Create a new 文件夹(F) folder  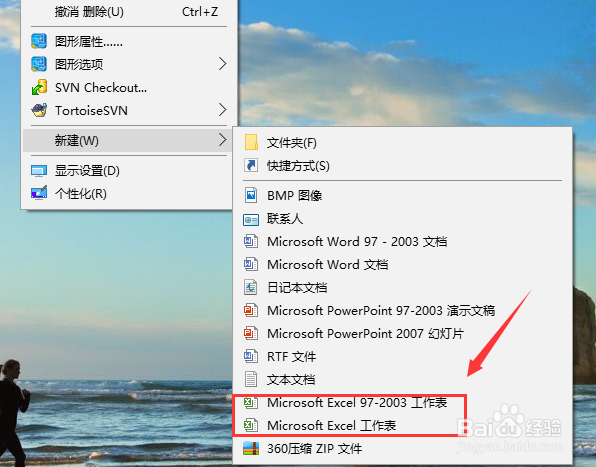click(403, 142)
